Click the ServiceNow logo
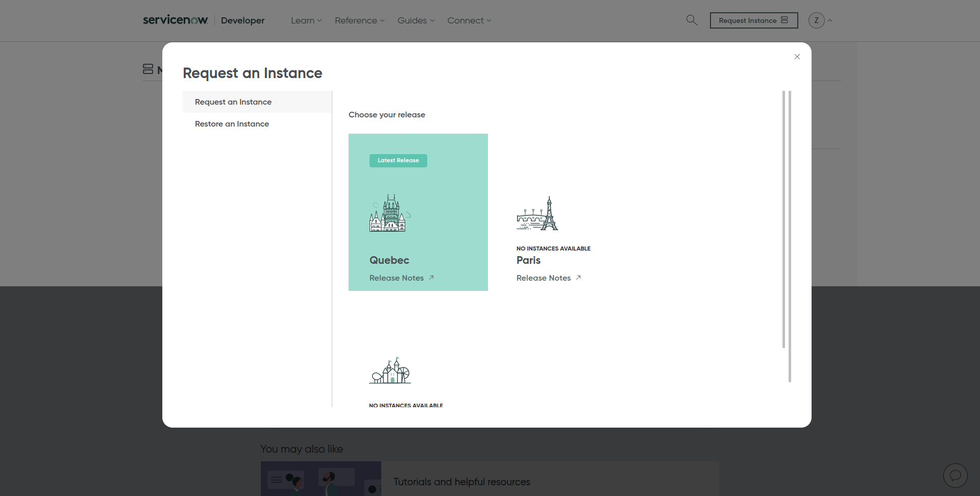Screen dimensions: 980x496 tap(176, 20)
